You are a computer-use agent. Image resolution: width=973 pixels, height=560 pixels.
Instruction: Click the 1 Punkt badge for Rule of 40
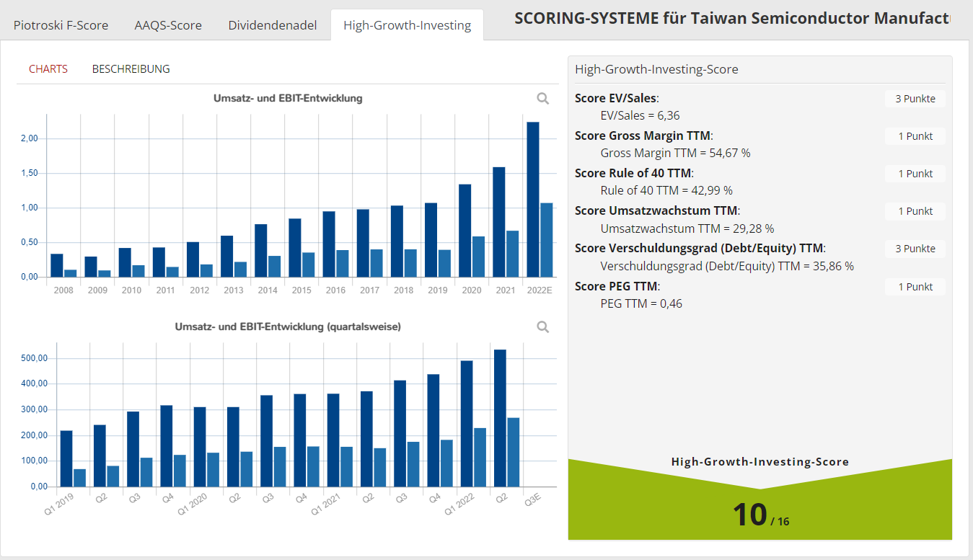915,174
